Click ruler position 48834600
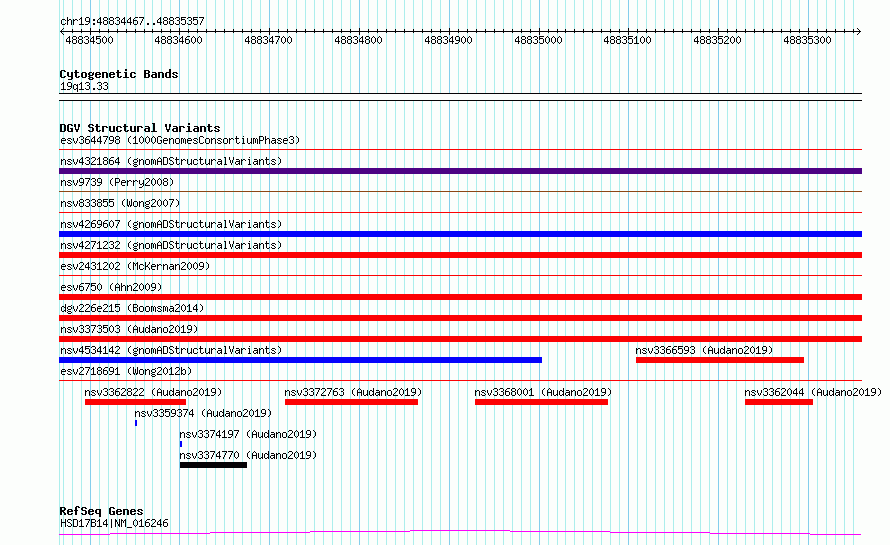This screenshot has width=890, height=545. 178,40
